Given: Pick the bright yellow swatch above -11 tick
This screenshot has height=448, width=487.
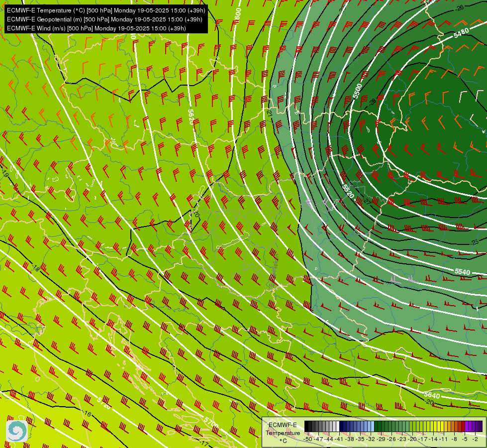Looking at the screenshot, I should point(442,426).
